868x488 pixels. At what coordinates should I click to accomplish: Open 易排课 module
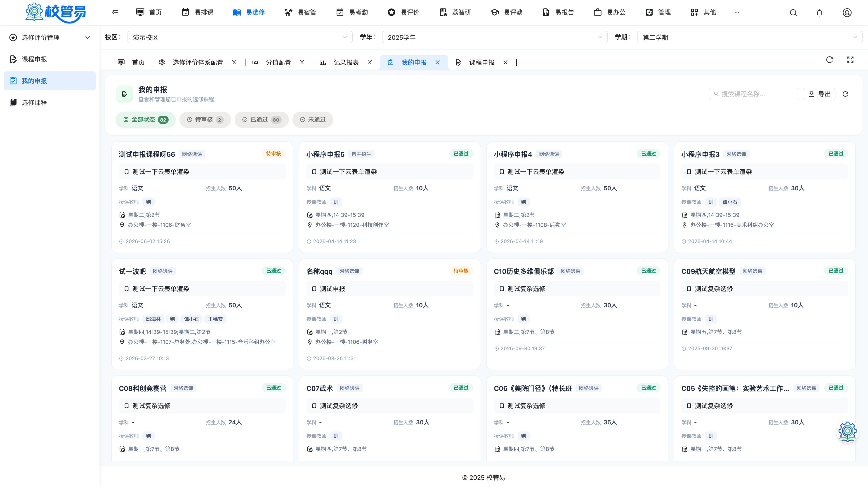pyautogui.click(x=198, y=12)
